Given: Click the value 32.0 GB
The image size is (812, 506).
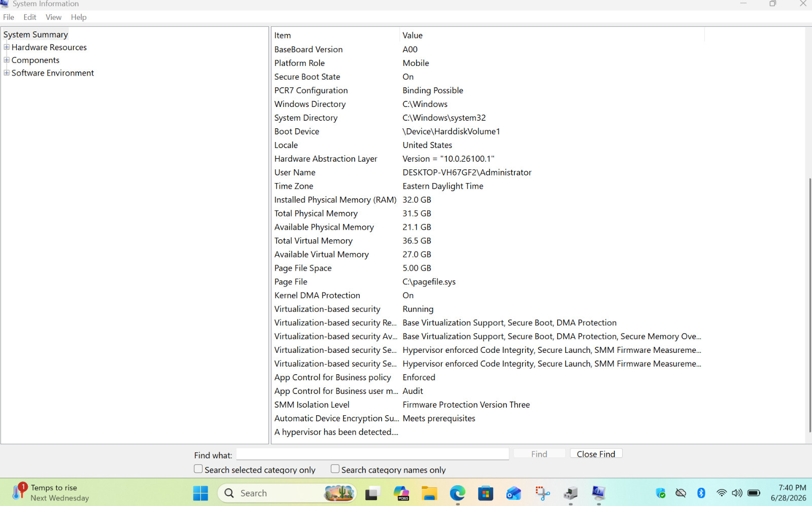Looking at the screenshot, I should click(417, 200).
